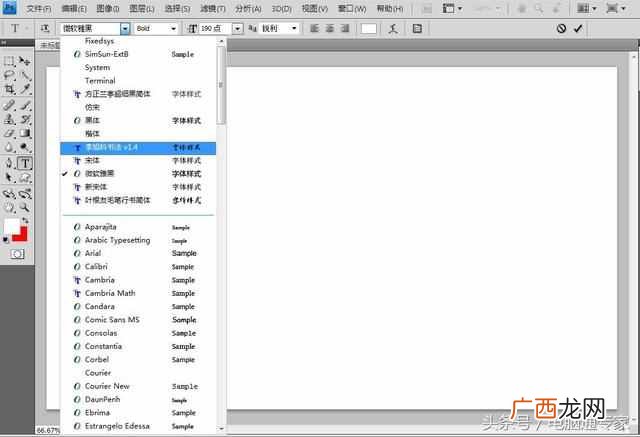The image size is (640, 437).
Task: Choose SimSun-ExtB font from list
Action: point(138,54)
